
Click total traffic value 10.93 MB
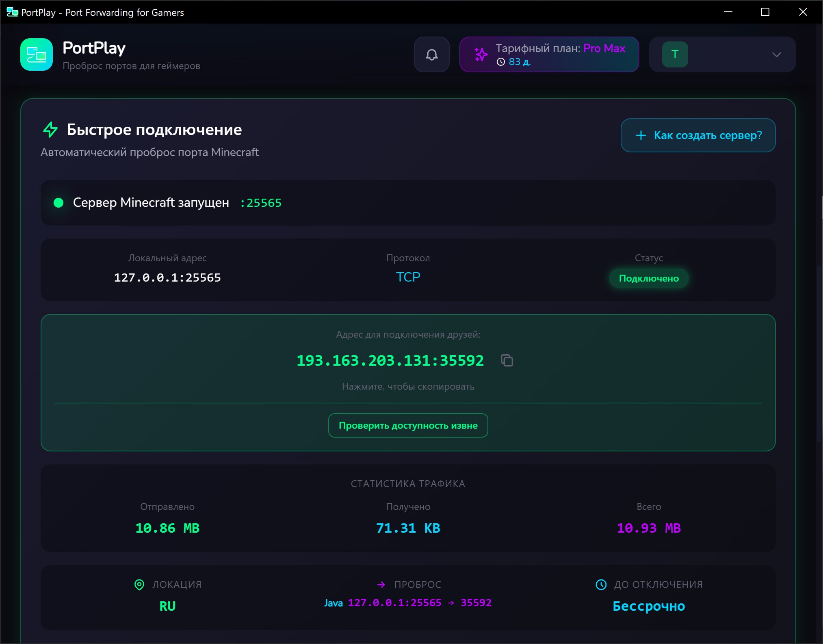649,528
